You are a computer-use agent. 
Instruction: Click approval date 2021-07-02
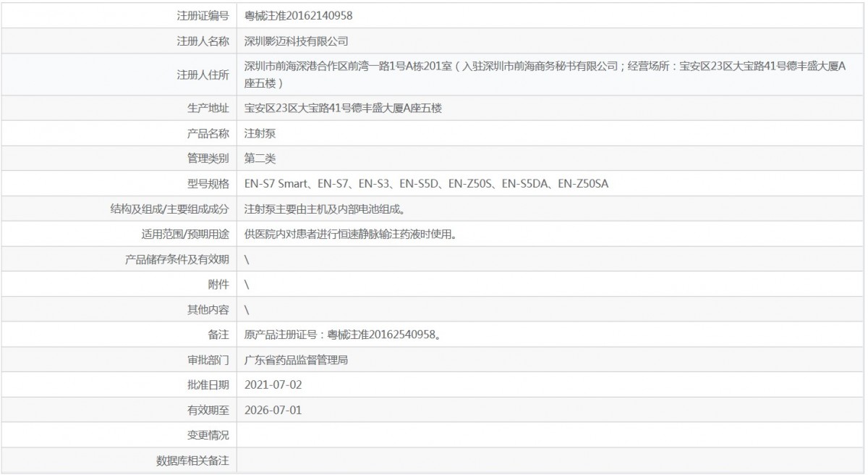[x=273, y=384]
